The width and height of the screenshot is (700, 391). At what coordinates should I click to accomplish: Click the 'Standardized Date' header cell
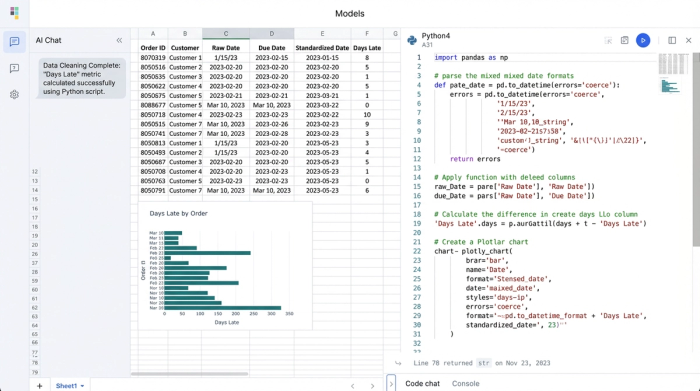(322, 48)
